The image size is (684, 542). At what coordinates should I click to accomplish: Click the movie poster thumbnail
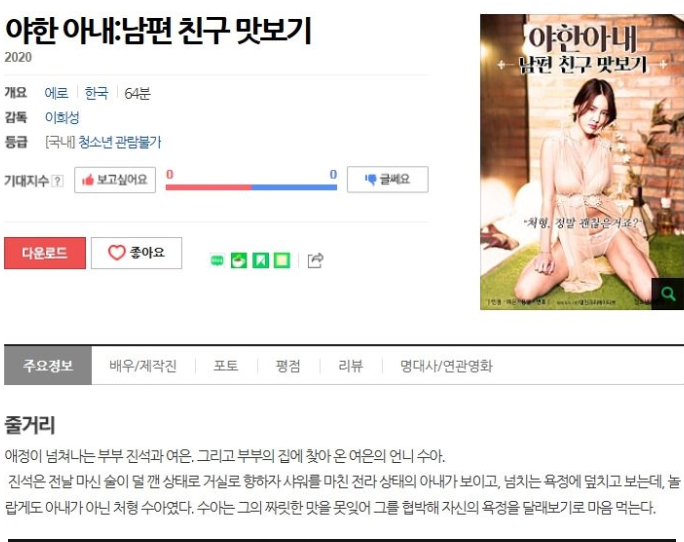click(581, 162)
